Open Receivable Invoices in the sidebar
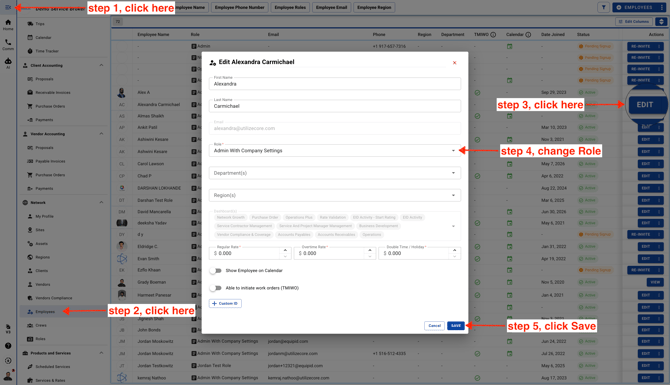Viewport: 670px width, 385px height. coord(53,93)
